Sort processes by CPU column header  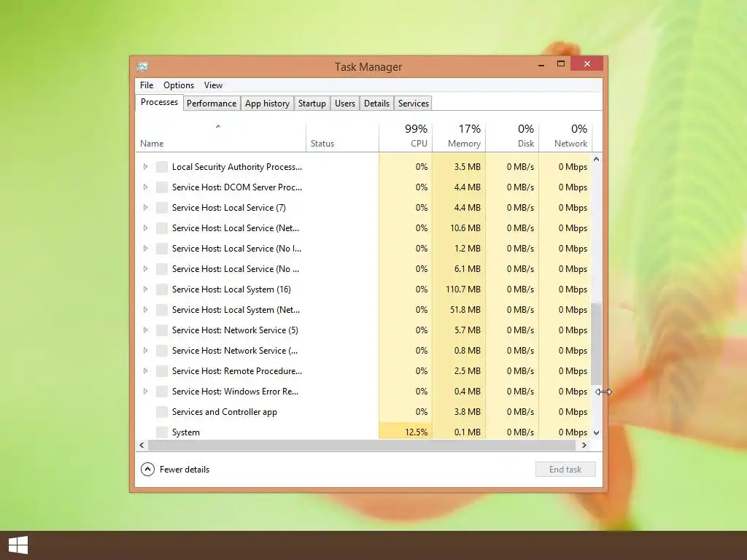pyautogui.click(x=406, y=136)
